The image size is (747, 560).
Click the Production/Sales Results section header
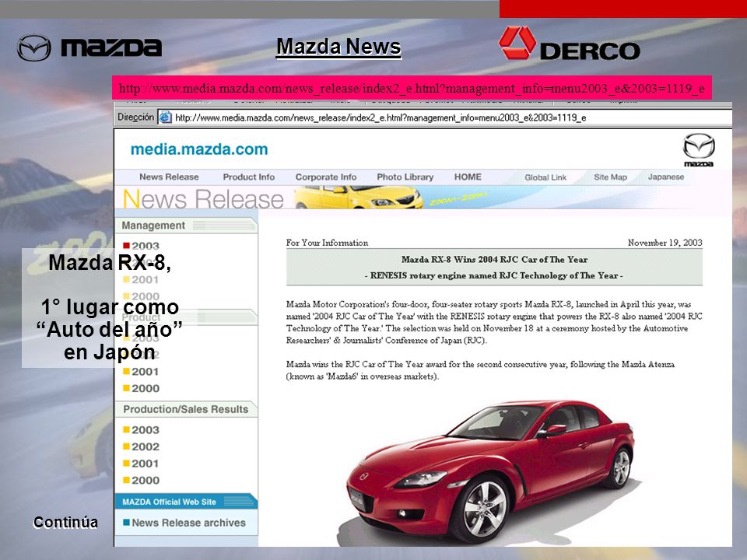[x=186, y=409]
